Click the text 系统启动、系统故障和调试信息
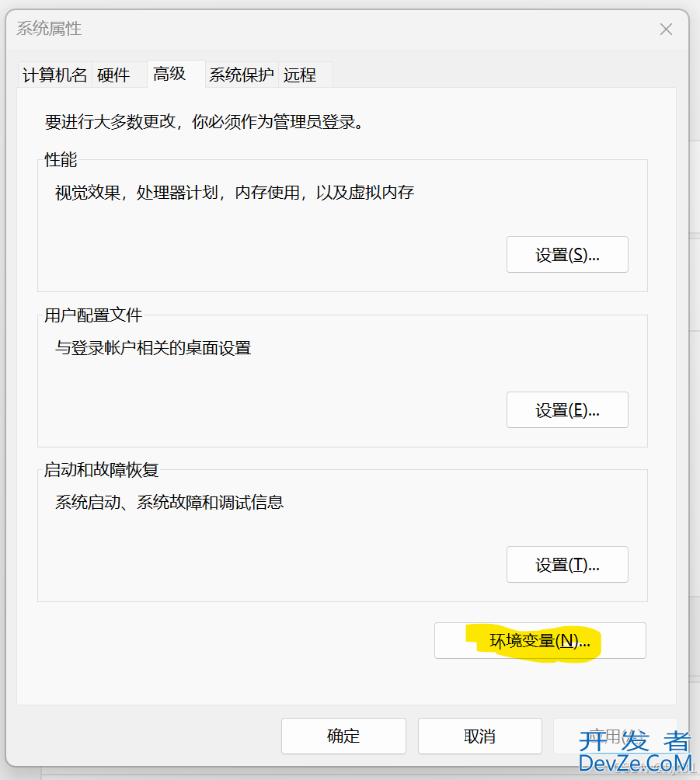The image size is (700, 780). click(169, 503)
